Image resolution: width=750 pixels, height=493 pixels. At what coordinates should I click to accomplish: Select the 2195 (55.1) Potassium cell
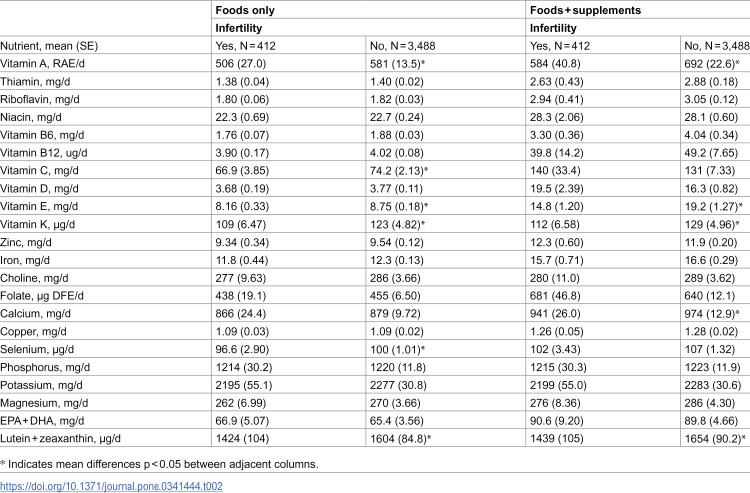click(243, 385)
